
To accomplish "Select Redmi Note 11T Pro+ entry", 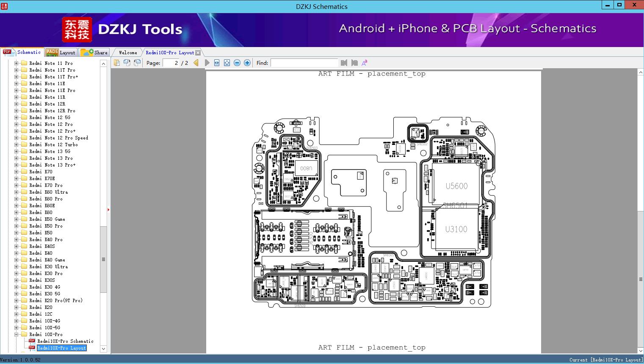I will pos(54,77).
